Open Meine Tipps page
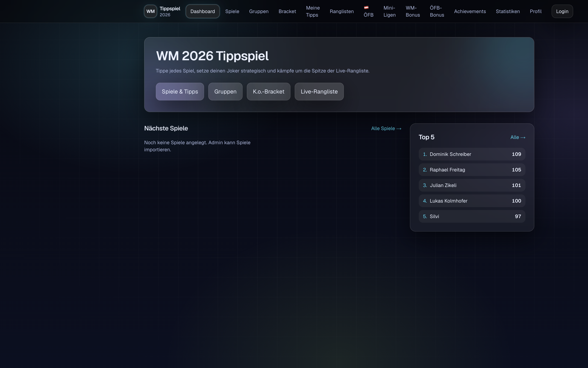Viewport: 588px width, 368px height. tap(313, 11)
